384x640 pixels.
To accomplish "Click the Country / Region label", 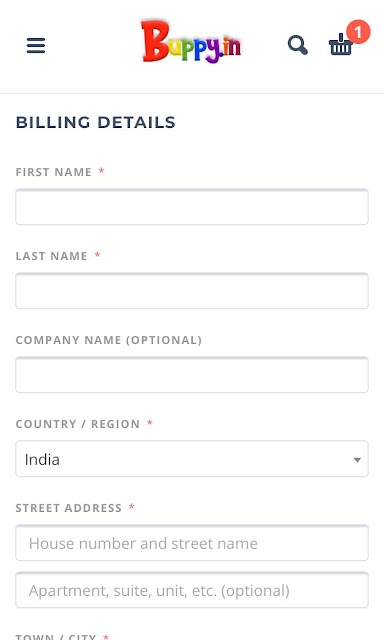I will (x=78, y=424).
